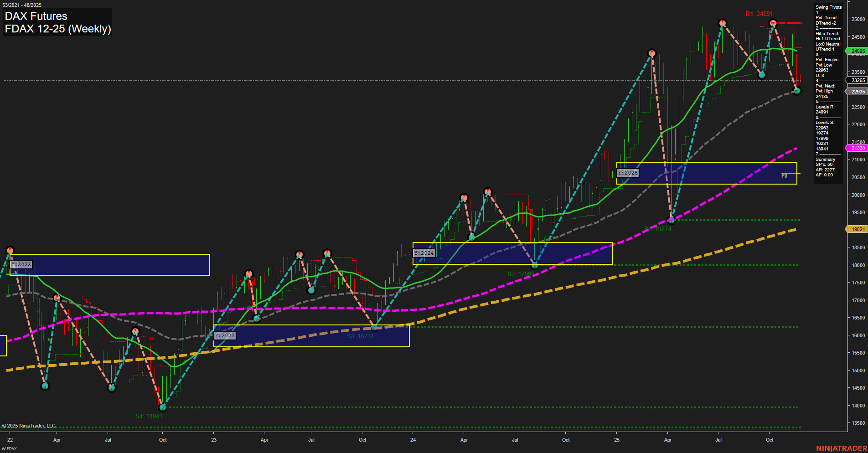Click the R1: 24891 resistance label
The image size is (868, 453).
pyautogui.click(x=759, y=14)
